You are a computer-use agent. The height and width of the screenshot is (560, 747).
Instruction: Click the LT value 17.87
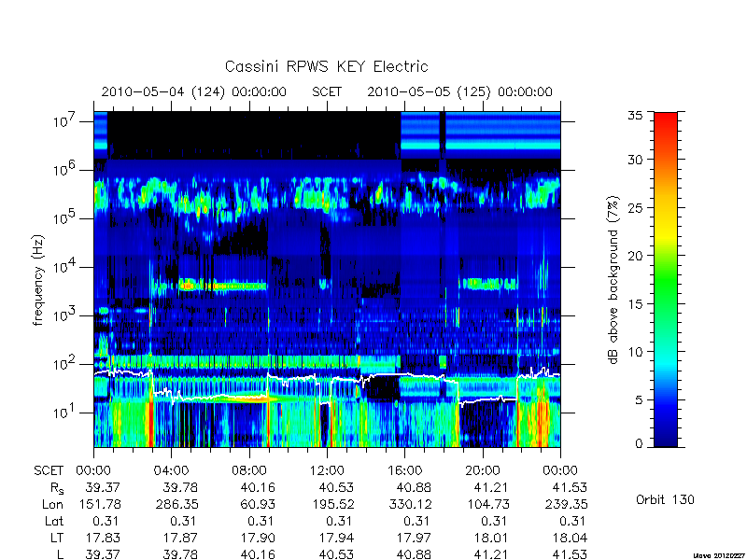coord(180,539)
